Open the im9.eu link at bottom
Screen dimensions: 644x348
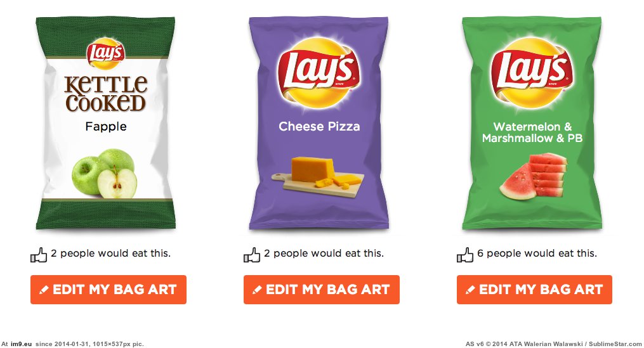(x=21, y=344)
